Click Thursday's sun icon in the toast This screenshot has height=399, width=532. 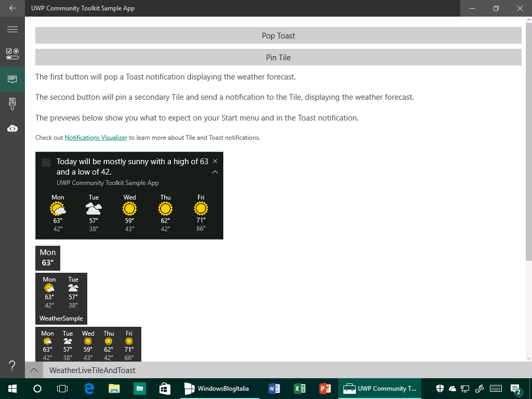click(x=165, y=209)
